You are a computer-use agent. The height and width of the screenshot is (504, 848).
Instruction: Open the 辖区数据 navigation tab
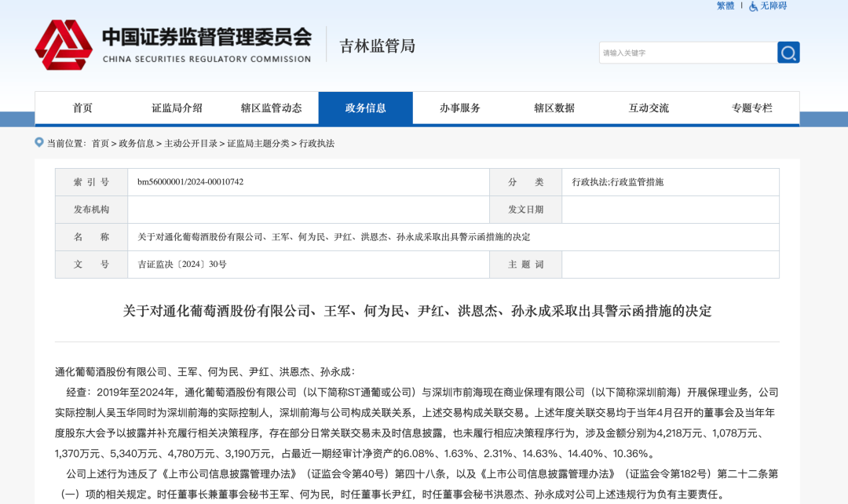coord(554,108)
